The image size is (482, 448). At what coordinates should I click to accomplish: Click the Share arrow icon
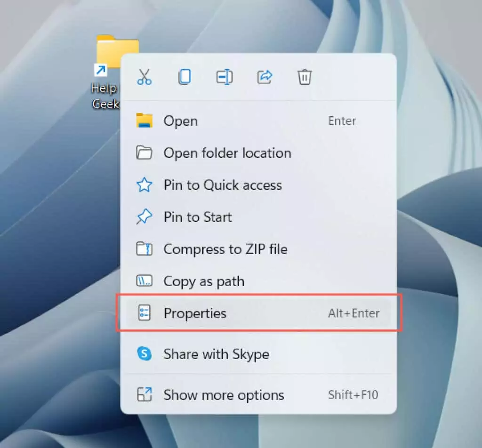click(265, 77)
